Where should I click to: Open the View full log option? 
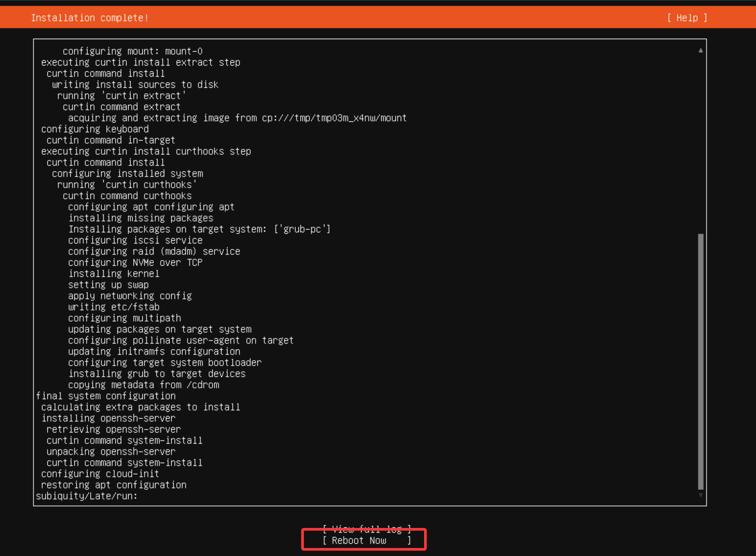367,529
